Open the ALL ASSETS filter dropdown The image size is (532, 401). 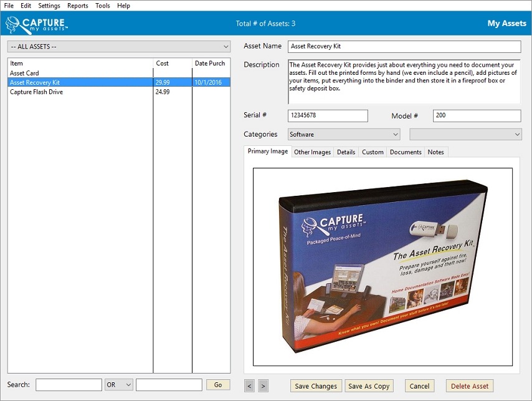click(x=118, y=47)
